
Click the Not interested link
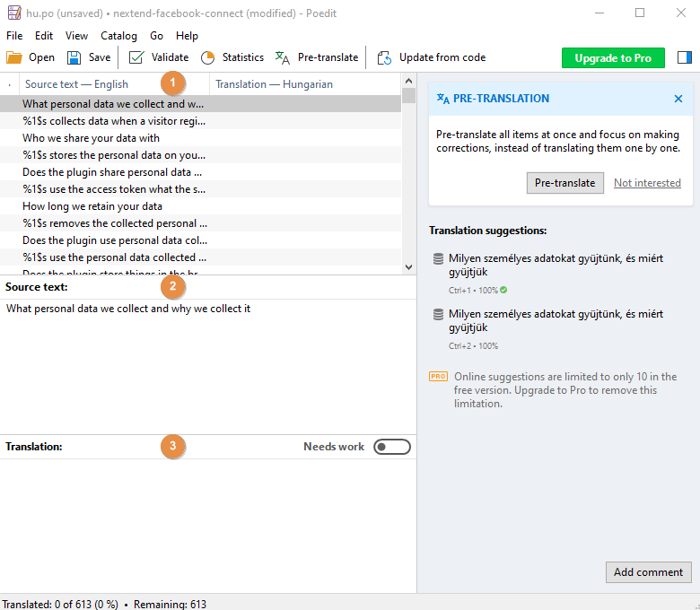click(647, 183)
